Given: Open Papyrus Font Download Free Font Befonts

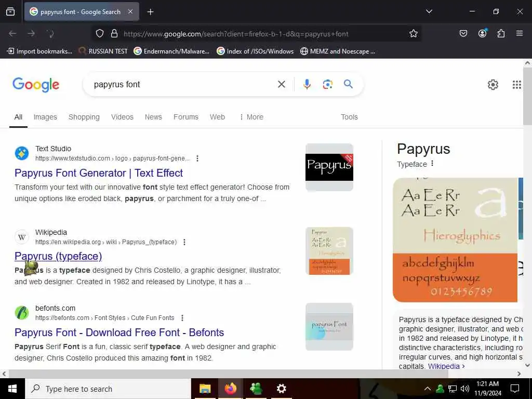Looking at the screenshot, I should point(119,332).
